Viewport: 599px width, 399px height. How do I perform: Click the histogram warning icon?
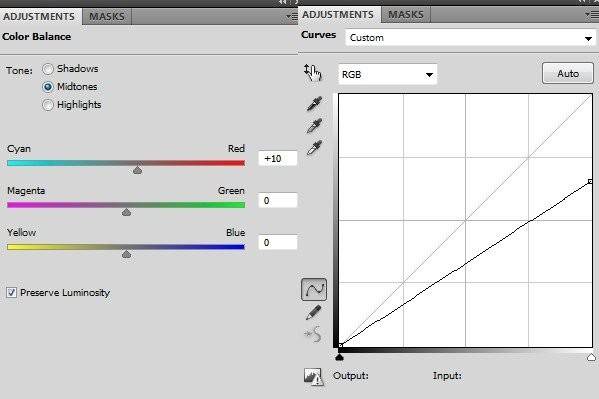(314, 377)
